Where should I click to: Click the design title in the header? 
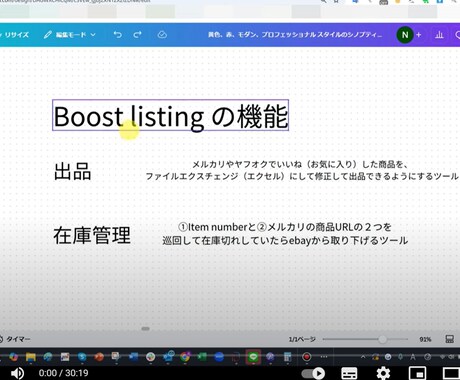295,35
